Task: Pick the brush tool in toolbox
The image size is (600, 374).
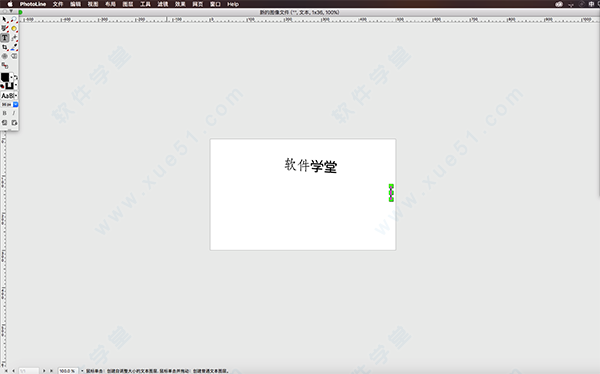Action: click(x=5, y=29)
